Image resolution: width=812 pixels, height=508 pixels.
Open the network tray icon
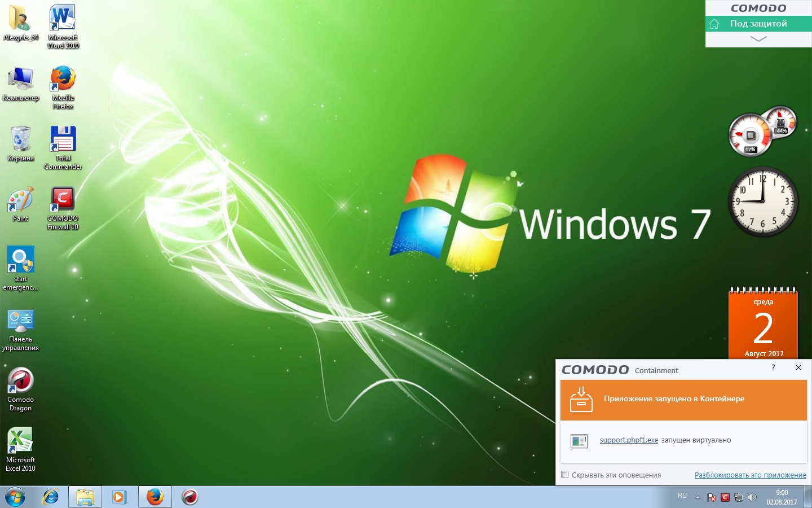click(739, 497)
